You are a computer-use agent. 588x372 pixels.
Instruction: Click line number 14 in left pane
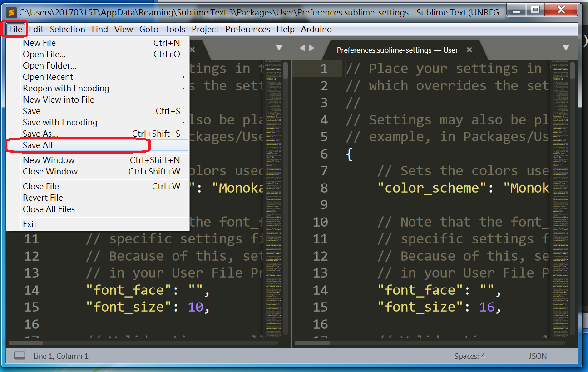click(x=31, y=290)
